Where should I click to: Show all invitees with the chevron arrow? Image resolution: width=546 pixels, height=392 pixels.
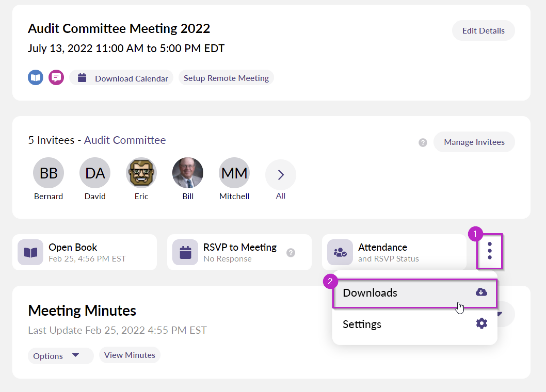click(x=281, y=175)
